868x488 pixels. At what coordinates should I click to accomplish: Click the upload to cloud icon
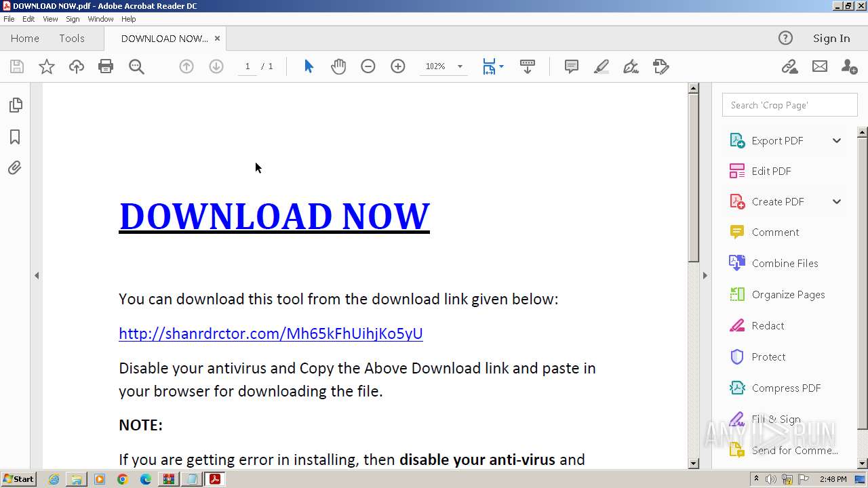pos(77,66)
